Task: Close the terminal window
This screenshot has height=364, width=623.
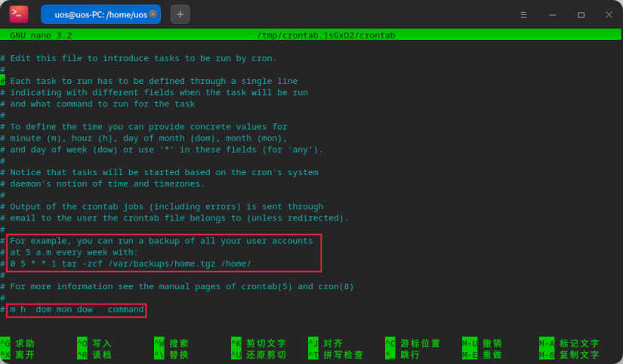Action: [609, 14]
